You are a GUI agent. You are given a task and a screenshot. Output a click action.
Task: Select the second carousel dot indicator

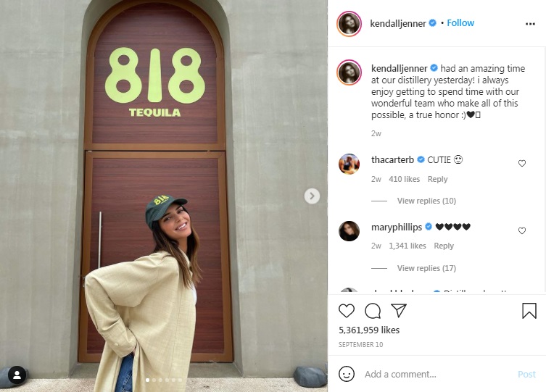154,380
